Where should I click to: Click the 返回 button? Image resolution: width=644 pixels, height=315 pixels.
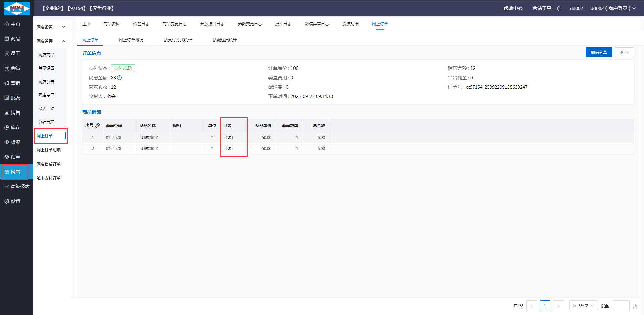624,53
